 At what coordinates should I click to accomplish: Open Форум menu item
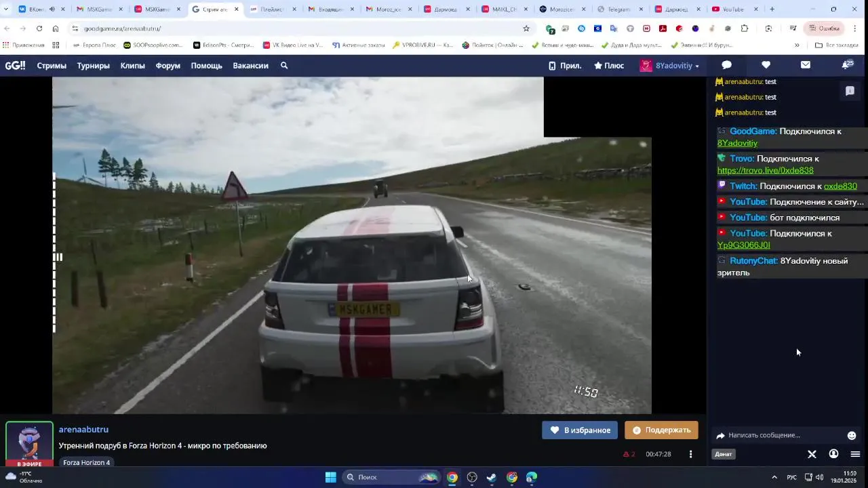click(168, 66)
